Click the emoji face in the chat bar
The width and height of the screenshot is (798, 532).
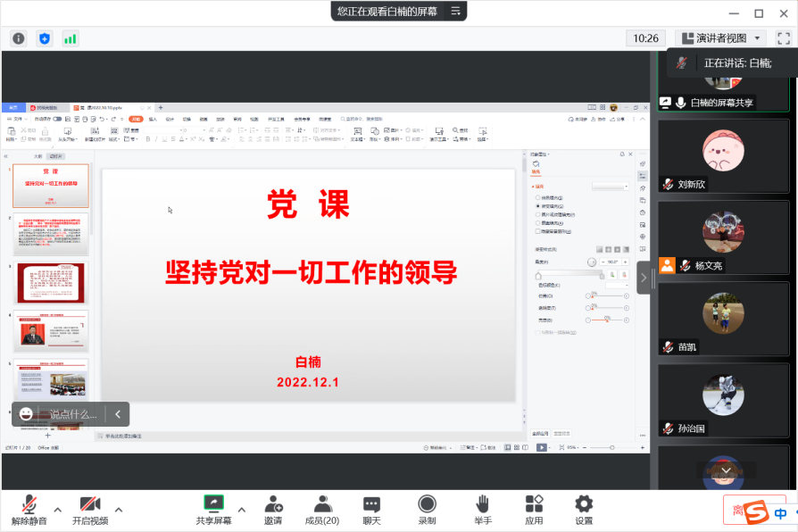coord(27,414)
